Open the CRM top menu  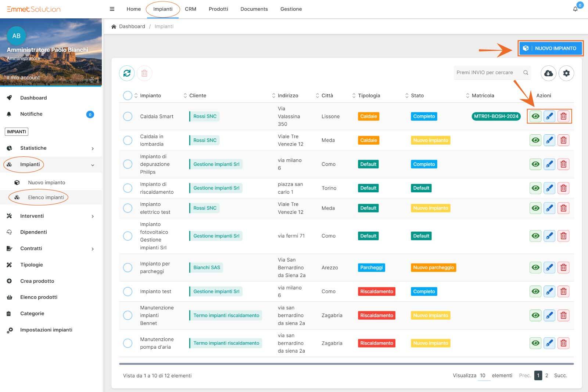(x=190, y=9)
